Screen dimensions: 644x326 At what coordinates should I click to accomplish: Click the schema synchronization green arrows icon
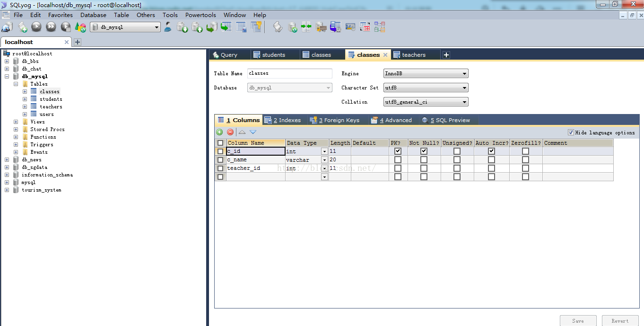(x=306, y=27)
